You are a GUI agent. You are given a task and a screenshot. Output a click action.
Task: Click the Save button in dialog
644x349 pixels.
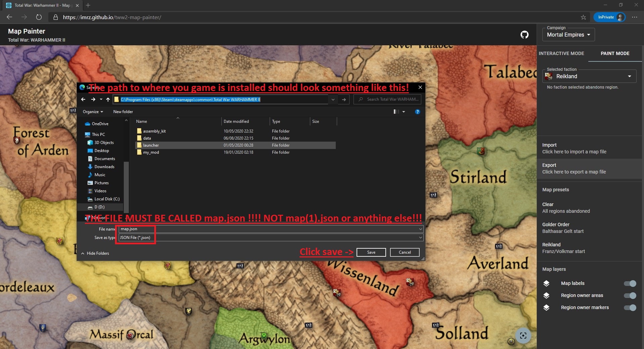click(x=371, y=252)
